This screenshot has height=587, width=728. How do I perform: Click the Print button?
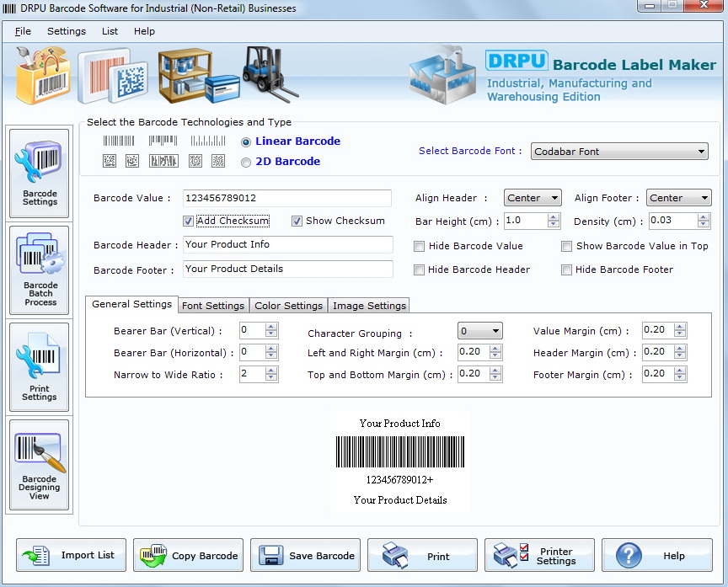point(422,555)
